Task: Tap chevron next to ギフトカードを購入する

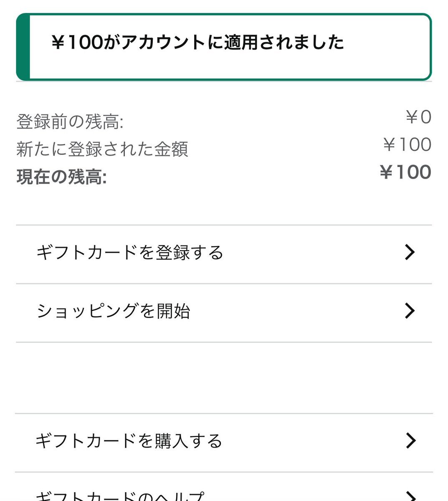Action: click(x=410, y=440)
